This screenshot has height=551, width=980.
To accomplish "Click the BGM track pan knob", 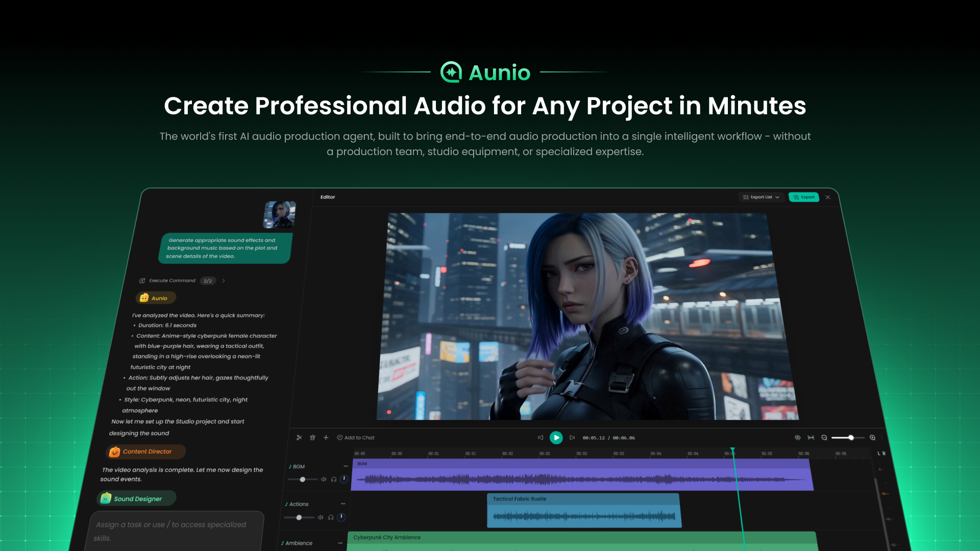I will pos(344,479).
